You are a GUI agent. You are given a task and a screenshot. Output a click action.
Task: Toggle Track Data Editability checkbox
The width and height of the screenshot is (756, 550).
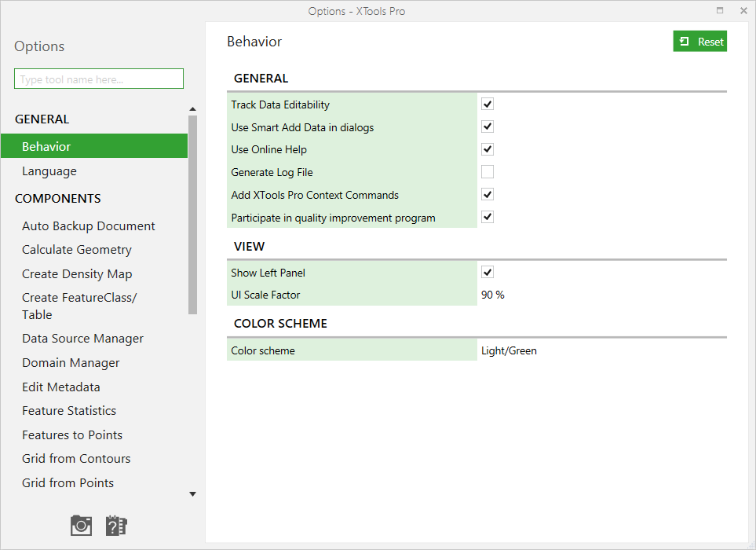(x=488, y=104)
